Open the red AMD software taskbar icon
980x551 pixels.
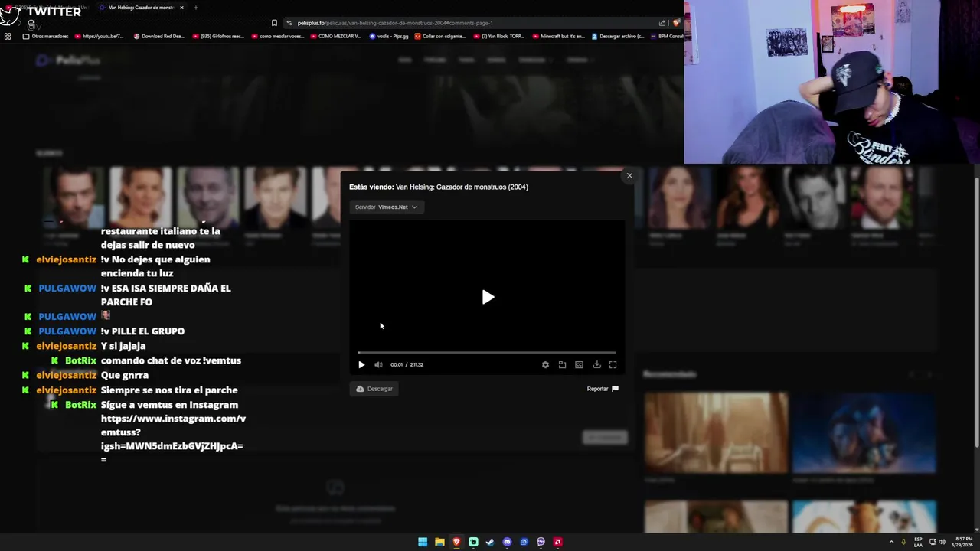[x=557, y=542]
